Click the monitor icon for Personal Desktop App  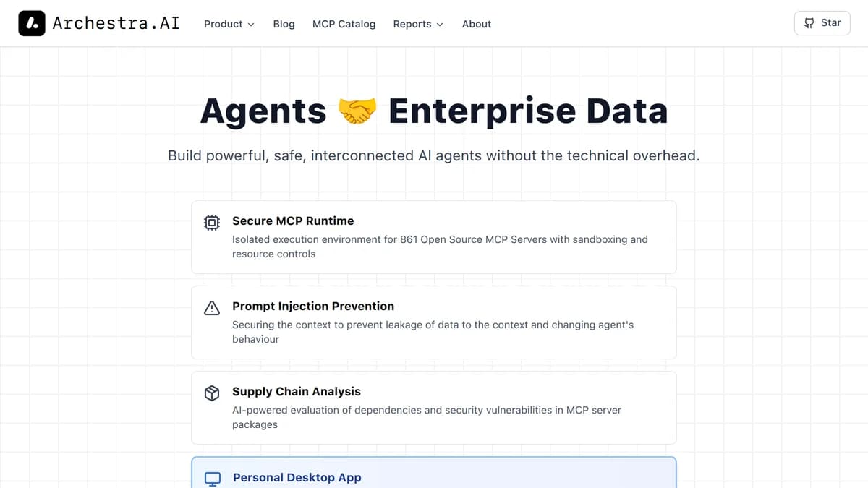(x=213, y=479)
